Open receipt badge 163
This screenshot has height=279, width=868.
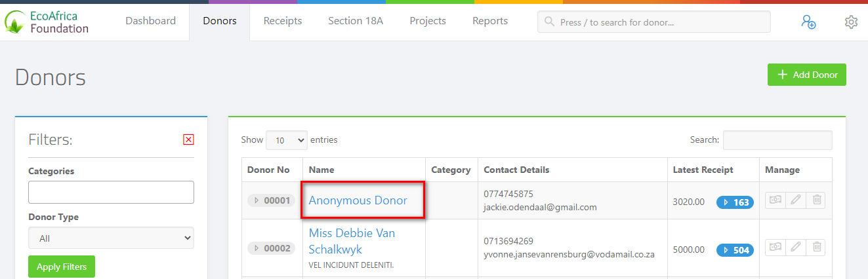pyautogui.click(x=735, y=202)
